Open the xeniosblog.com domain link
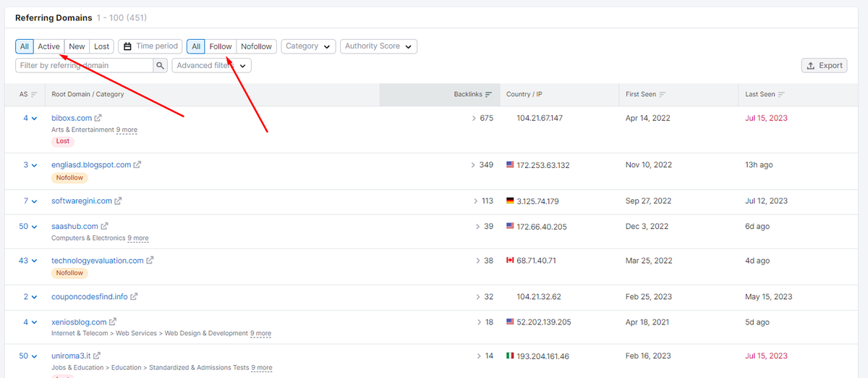 [x=79, y=322]
